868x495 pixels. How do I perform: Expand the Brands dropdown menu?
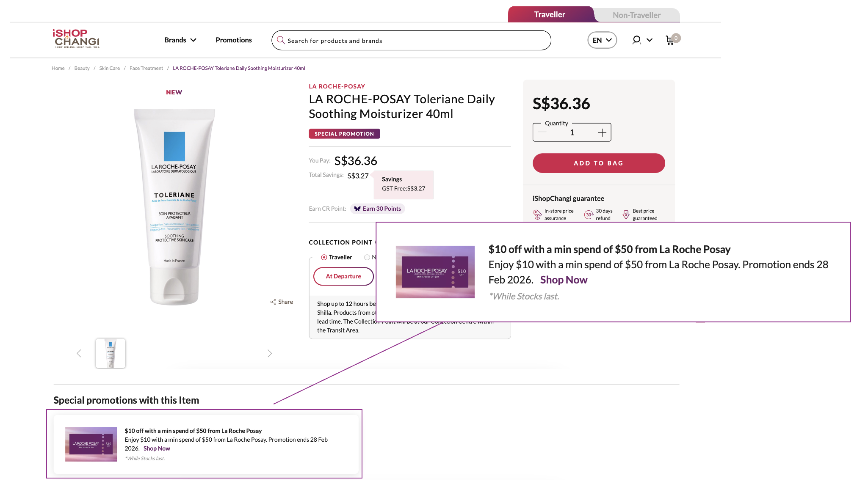click(x=180, y=40)
